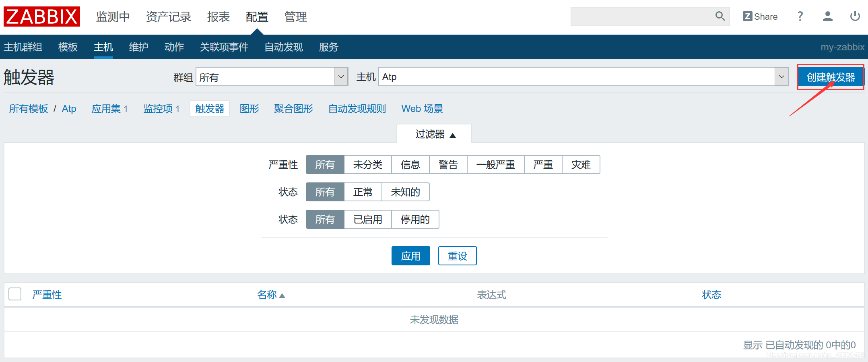Select severity 严重
The image size is (868, 362).
pos(543,165)
